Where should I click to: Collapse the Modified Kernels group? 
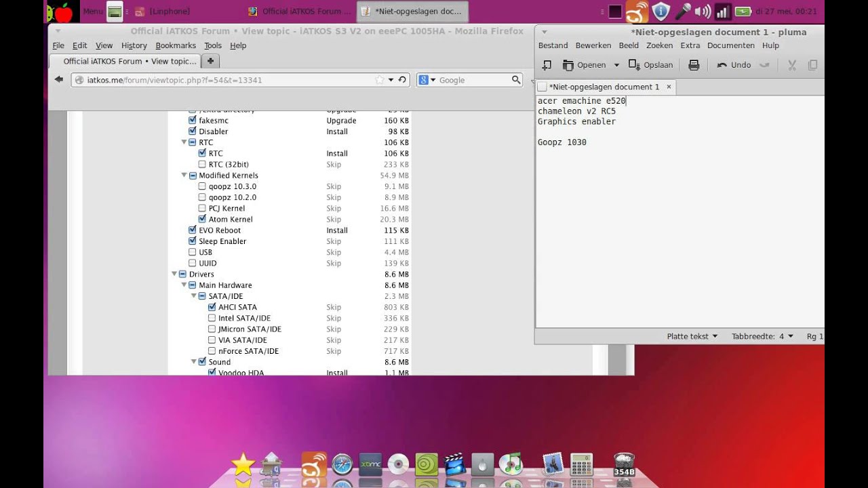pos(184,176)
